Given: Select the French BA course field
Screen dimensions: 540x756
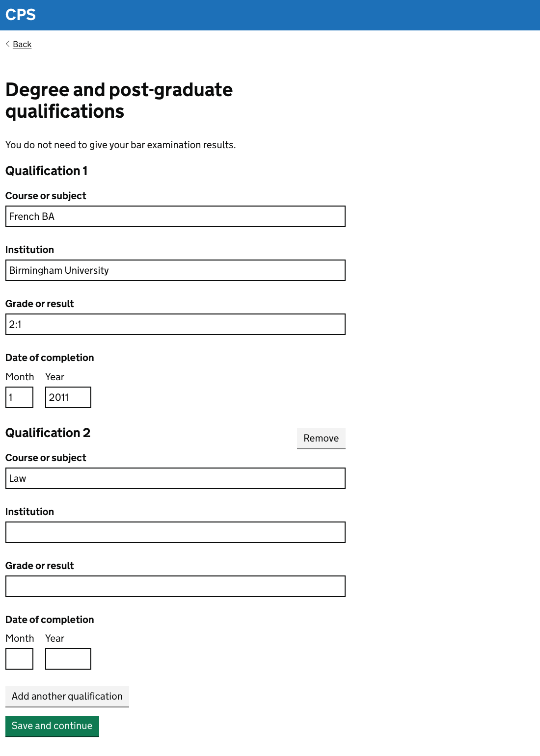Looking at the screenshot, I should click(x=175, y=216).
